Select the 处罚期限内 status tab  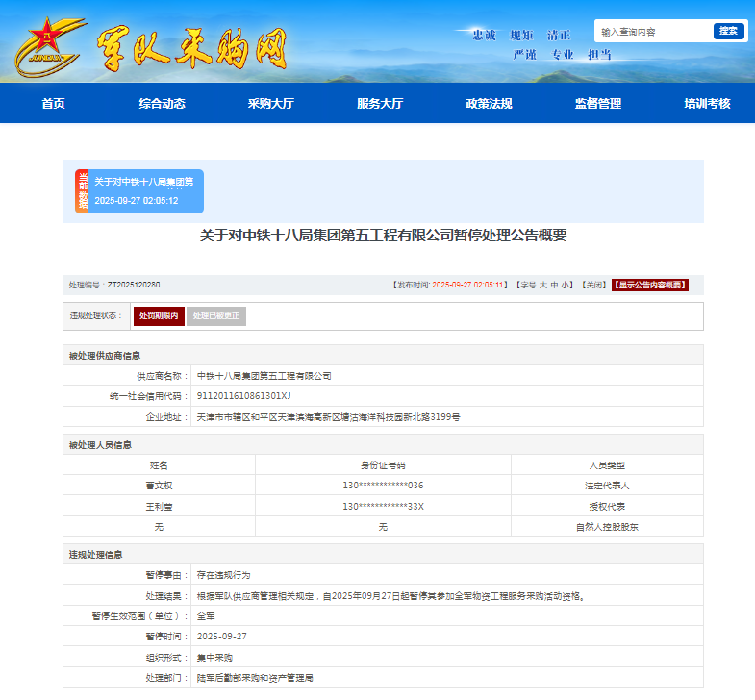click(159, 316)
